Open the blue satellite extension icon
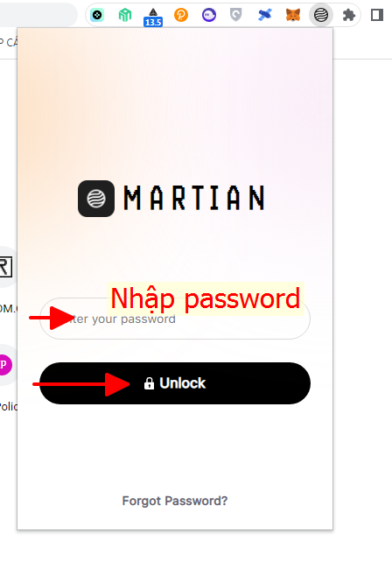The height and width of the screenshot is (561, 392). (265, 15)
